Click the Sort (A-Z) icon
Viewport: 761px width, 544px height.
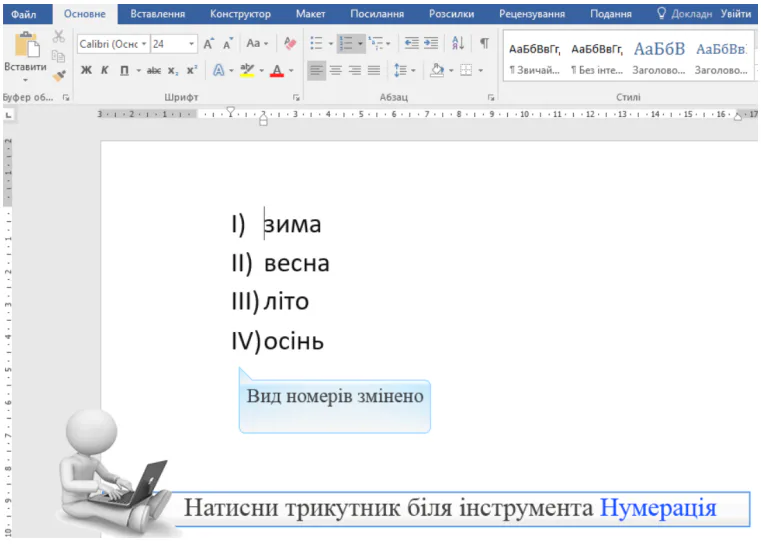(458, 44)
